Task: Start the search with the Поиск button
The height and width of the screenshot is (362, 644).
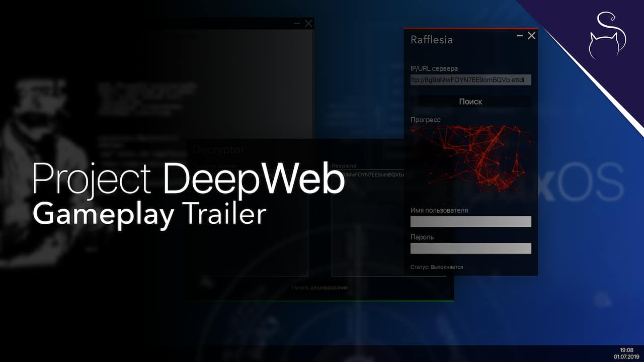Action: pos(471,102)
